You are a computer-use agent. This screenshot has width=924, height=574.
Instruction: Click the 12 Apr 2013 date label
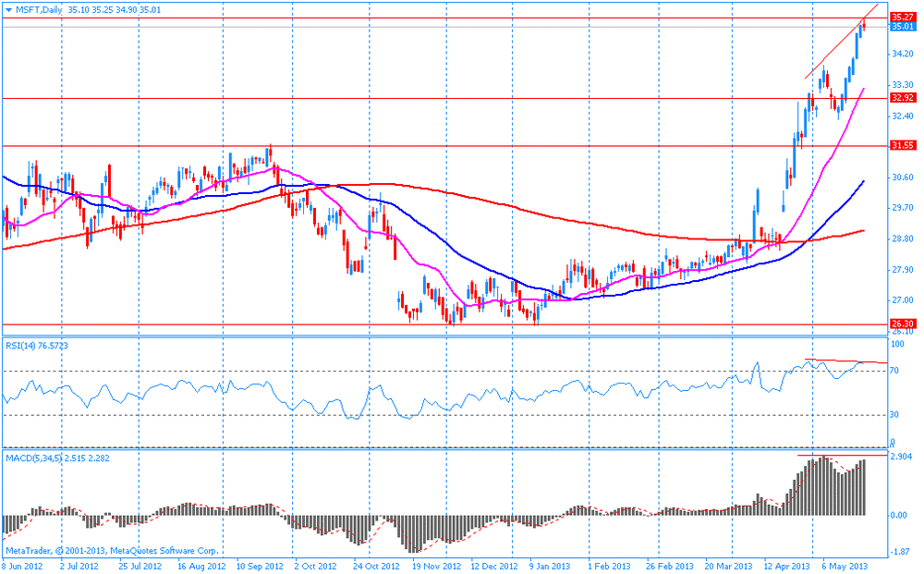tap(787, 567)
